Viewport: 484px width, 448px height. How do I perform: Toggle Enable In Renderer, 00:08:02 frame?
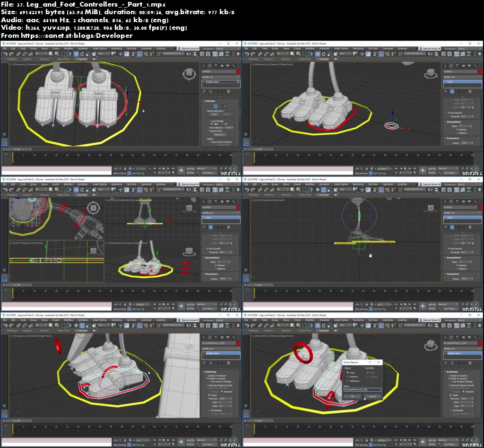point(449,376)
